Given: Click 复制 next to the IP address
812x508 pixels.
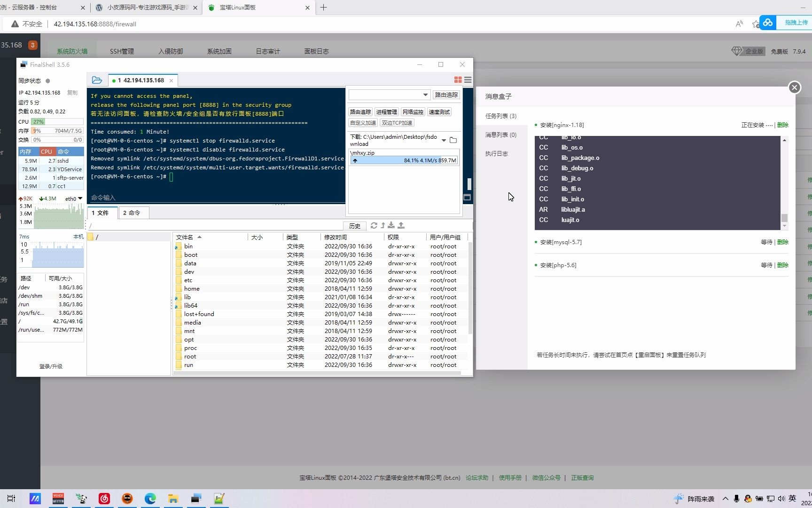Looking at the screenshot, I should click(x=72, y=93).
